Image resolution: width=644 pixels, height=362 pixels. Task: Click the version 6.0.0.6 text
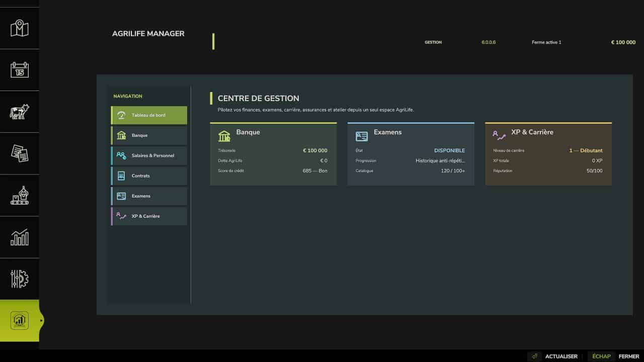pos(489,42)
